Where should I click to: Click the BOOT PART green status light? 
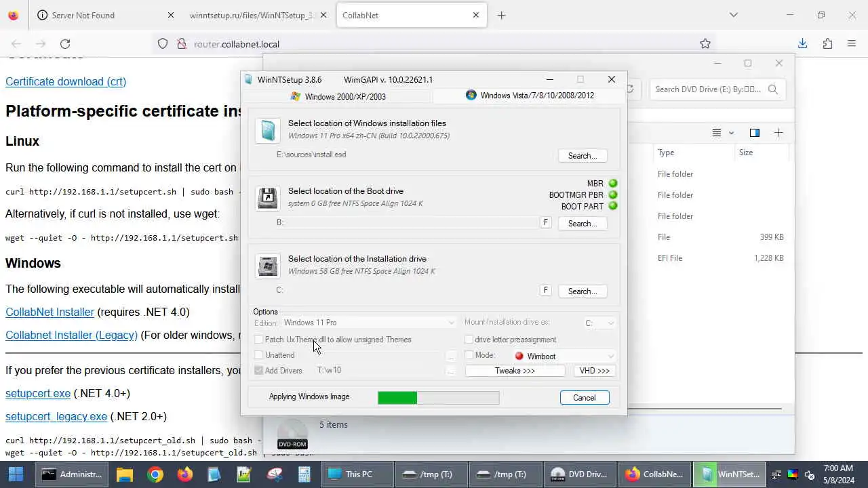coord(613,207)
